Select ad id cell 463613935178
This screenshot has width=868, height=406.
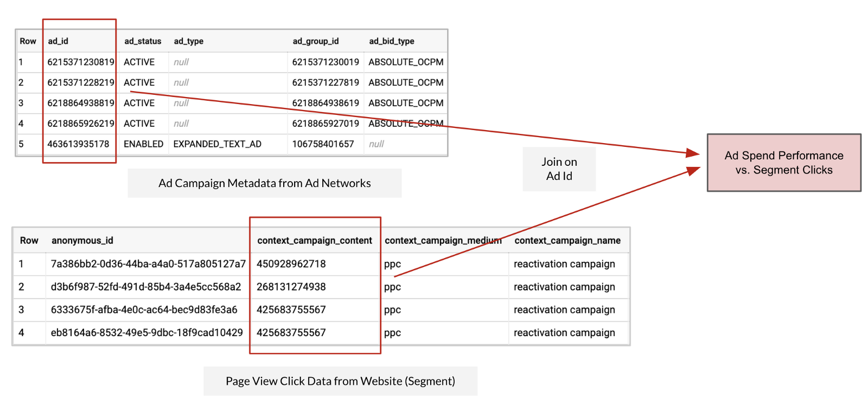pos(78,144)
